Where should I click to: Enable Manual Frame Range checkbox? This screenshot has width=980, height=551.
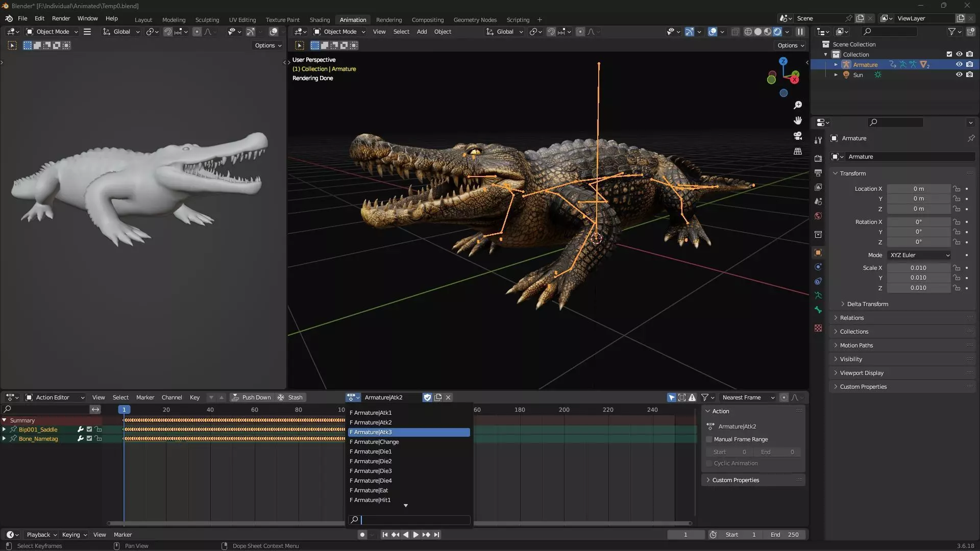(x=709, y=439)
